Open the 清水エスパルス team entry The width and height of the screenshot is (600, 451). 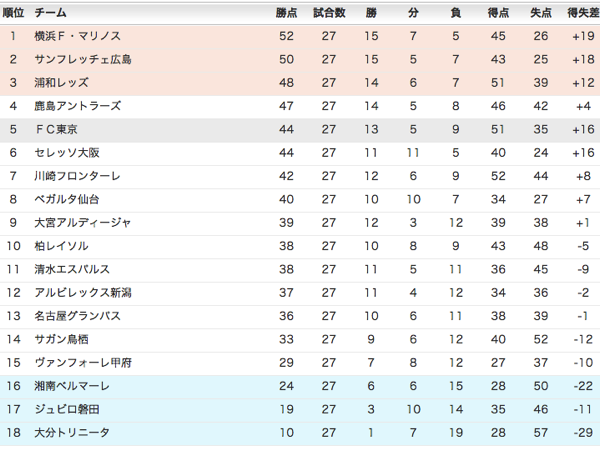72,269
